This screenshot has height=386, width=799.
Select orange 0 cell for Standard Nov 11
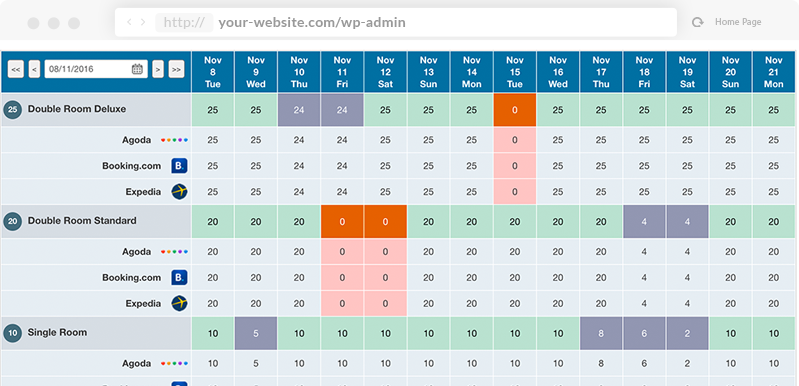point(342,222)
